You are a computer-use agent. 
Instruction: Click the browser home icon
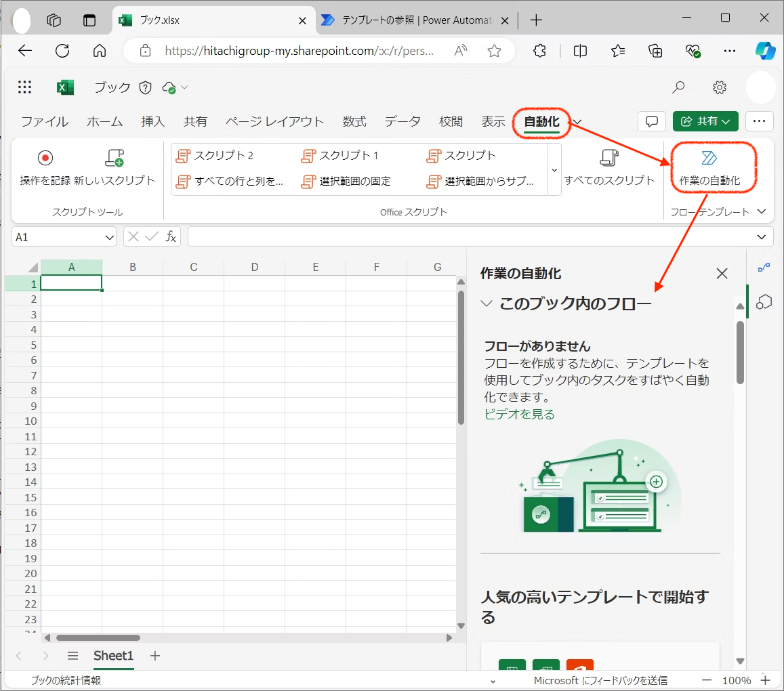[x=100, y=51]
